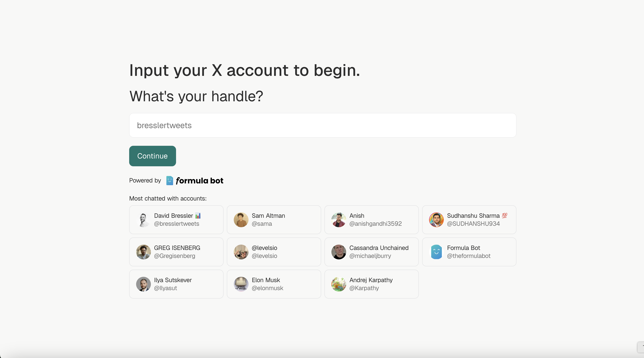Select the @Karpathy handle text
644x358 pixels.
pos(364,288)
